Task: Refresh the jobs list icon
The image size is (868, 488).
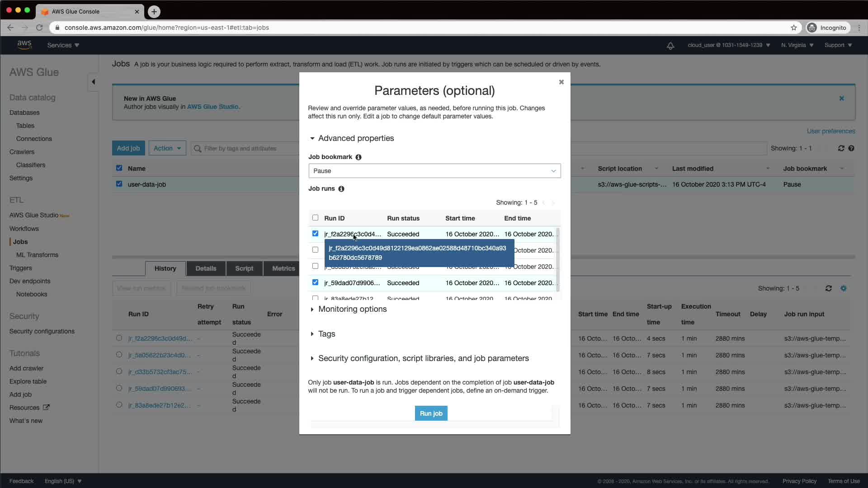Action: [x=841, y=148]
